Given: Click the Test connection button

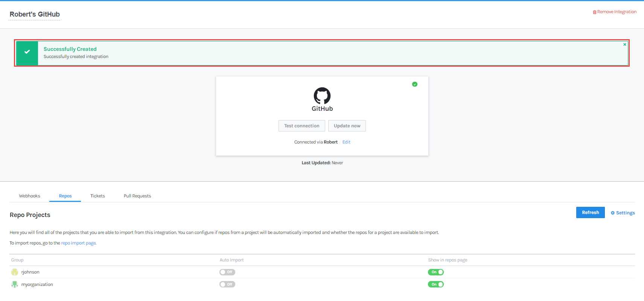Looking at the screenshot, I should point(302,126).
